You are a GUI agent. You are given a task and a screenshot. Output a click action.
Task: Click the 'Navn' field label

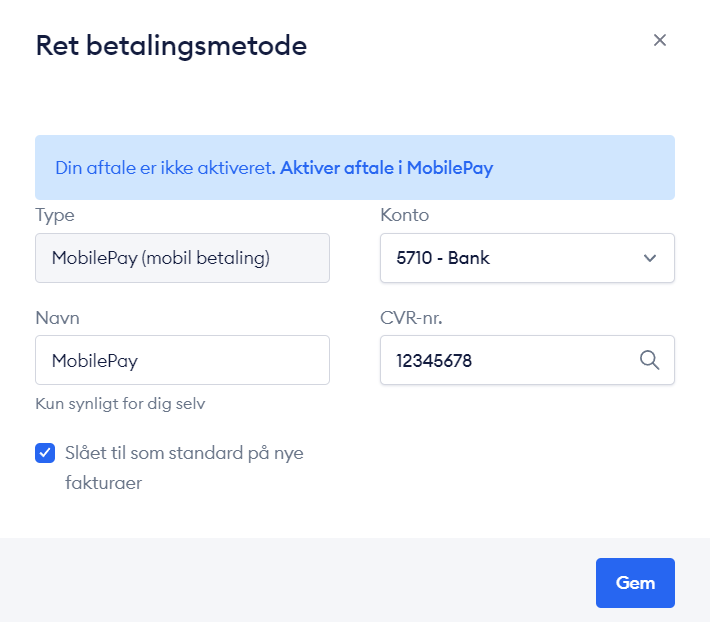58,318
